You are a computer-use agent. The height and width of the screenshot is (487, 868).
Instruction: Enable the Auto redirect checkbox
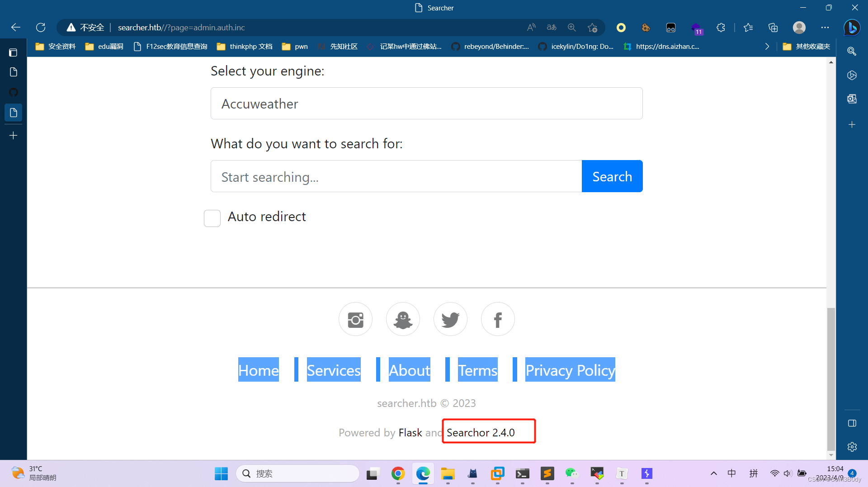coord(212,218)
